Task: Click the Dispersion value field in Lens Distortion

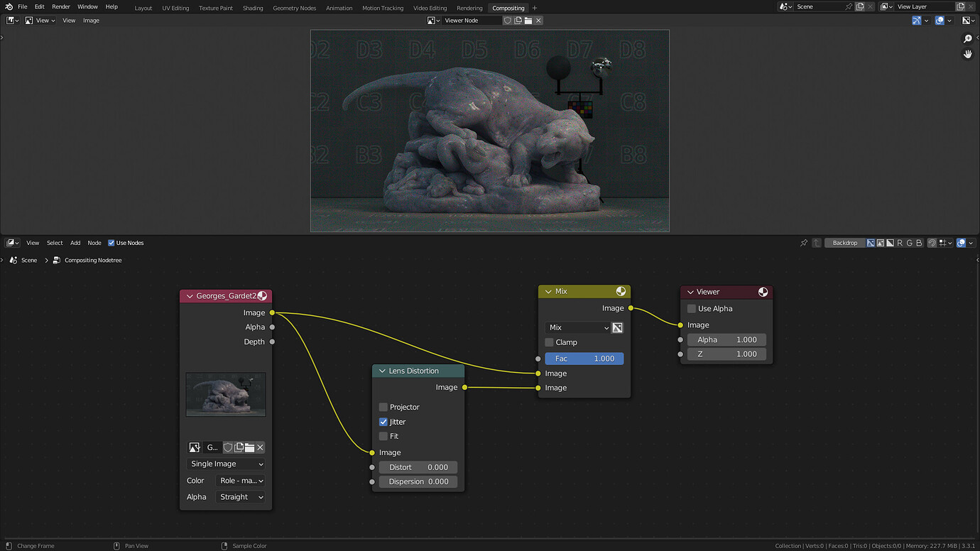Action: (x=418, y=481)
